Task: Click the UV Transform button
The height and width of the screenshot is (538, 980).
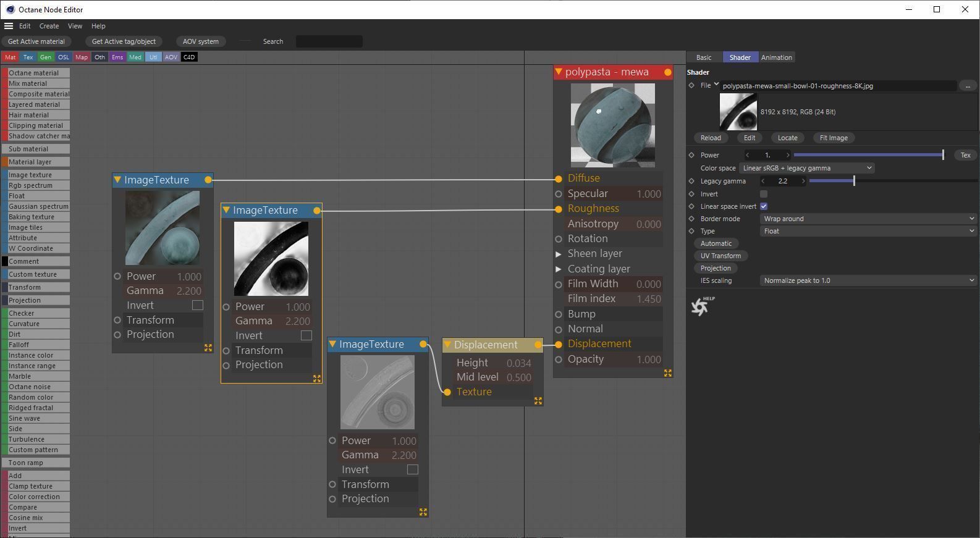Action: [720, 256]
